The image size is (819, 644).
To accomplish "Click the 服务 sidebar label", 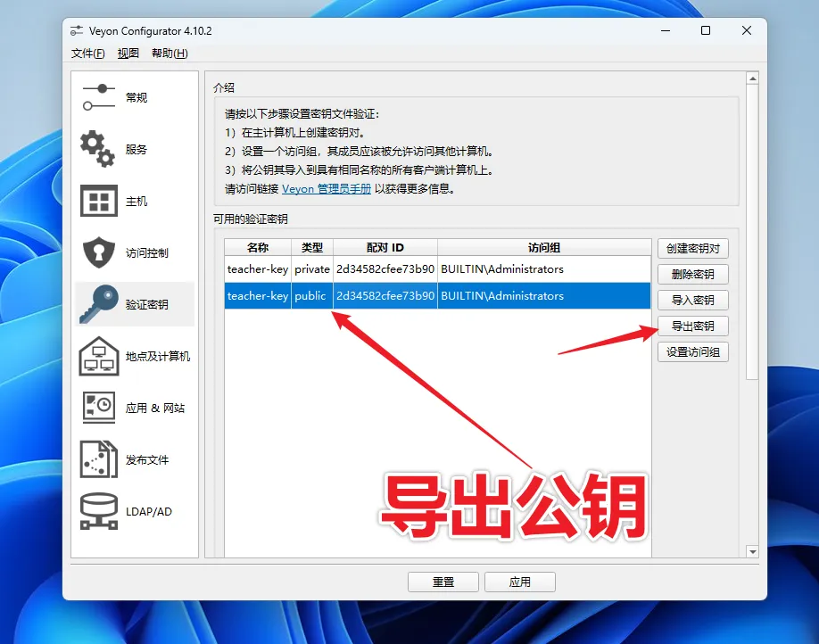I will click(136, 149).
